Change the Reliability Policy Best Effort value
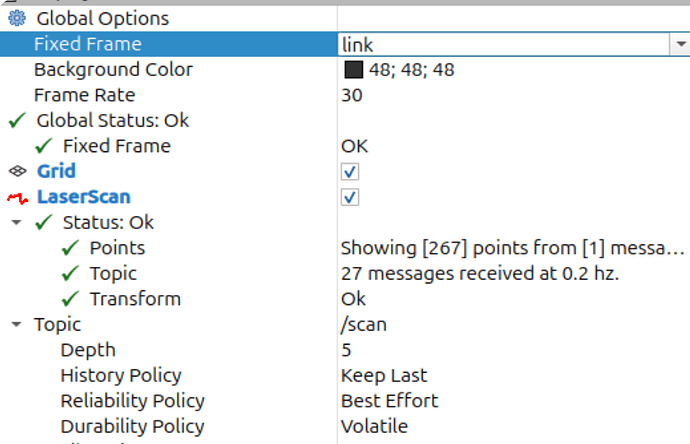The height and width of the screenshot is (444, 690). [389, 401]
